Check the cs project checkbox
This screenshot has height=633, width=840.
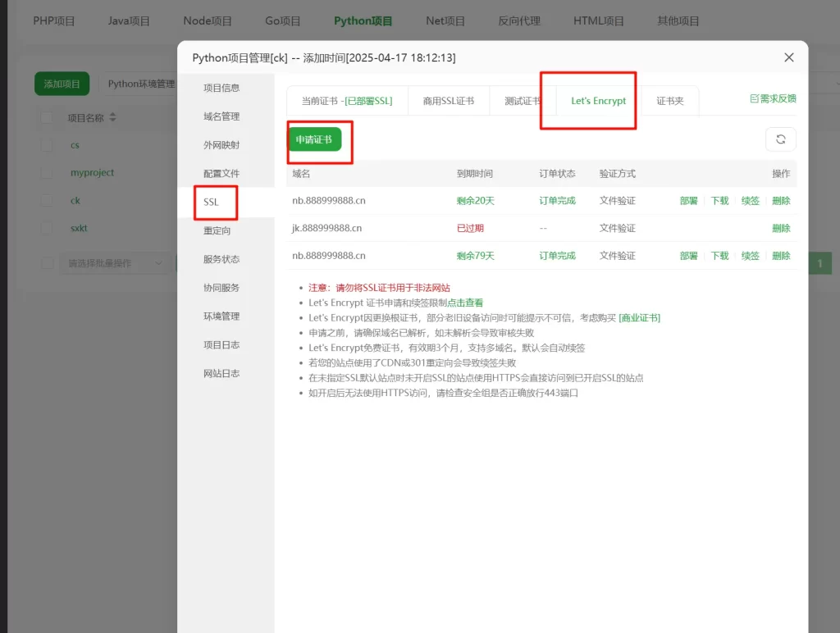tap(47, 144)
